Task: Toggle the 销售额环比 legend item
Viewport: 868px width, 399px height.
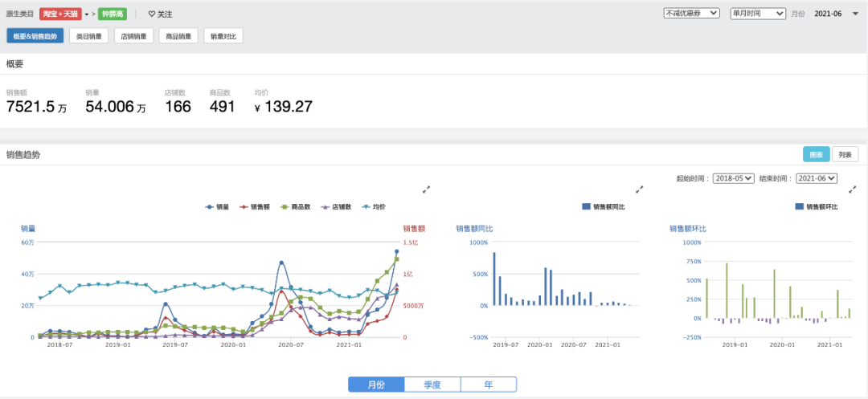Action: tap(817, 206)
